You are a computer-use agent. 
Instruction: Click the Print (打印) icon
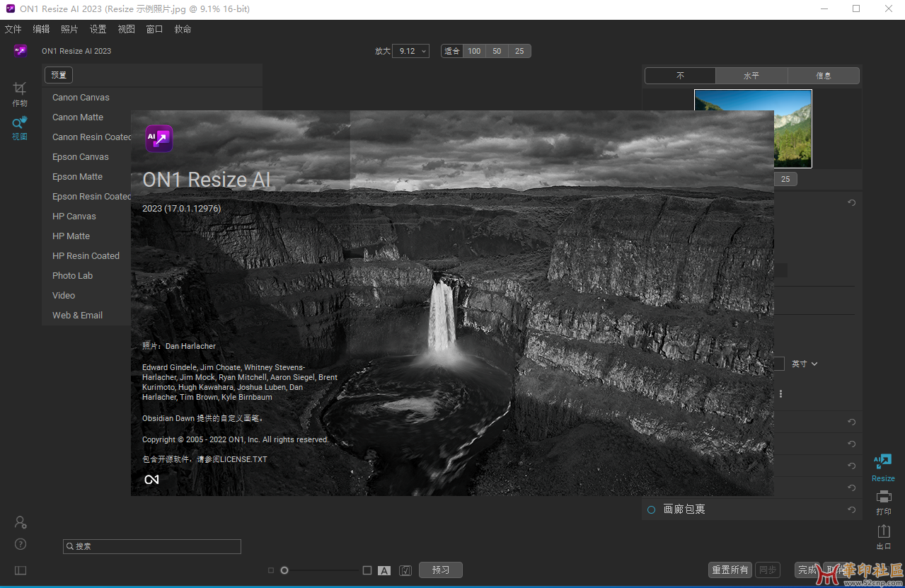tap(883, 497)
